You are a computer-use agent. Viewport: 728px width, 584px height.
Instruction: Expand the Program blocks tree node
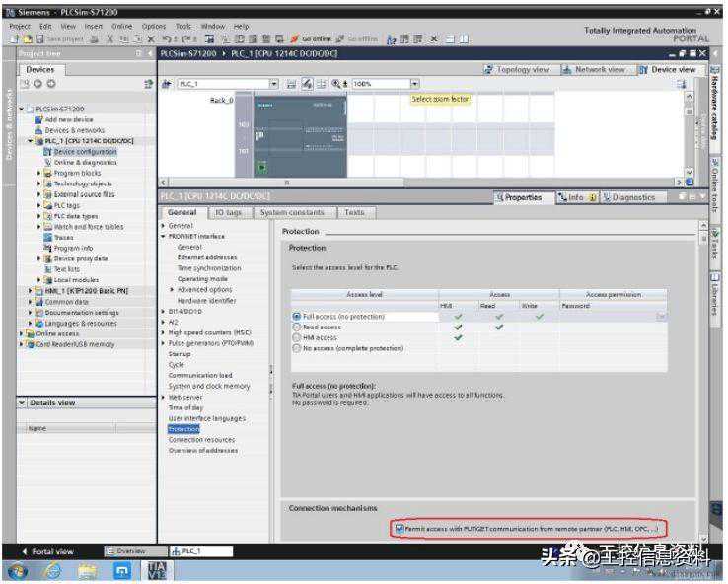pyautogui.click(x=38, y=173)
